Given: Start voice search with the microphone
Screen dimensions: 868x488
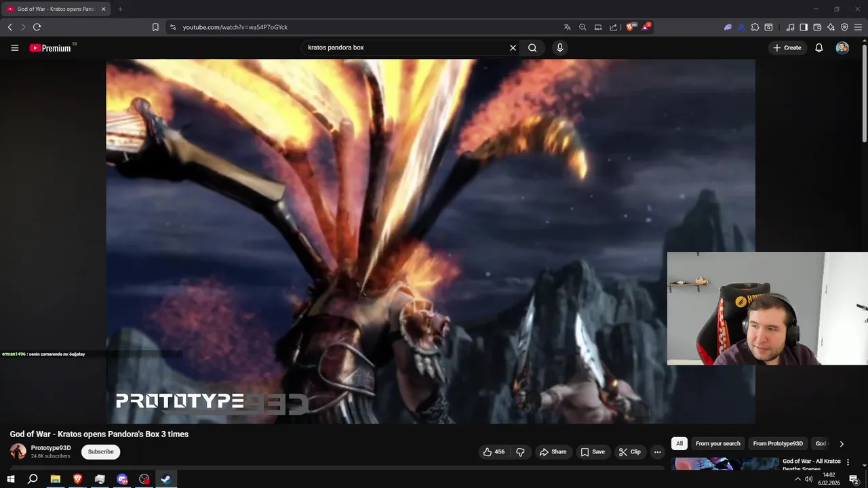Looking at the screenshot, I should [x=559, y=48].
